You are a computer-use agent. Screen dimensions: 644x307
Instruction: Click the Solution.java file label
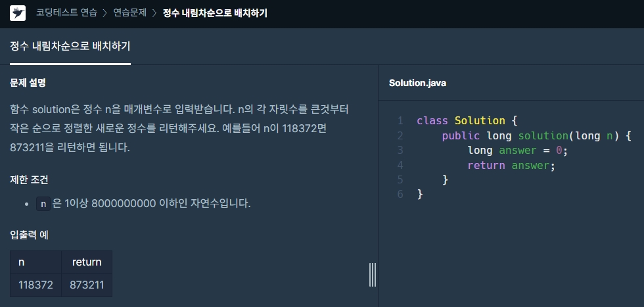point(418,83)
